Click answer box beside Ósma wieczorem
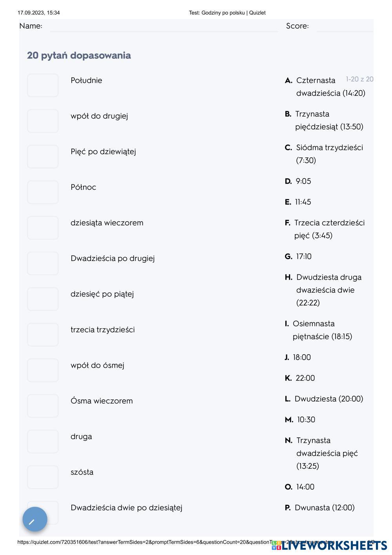 [x=43, y=406]
